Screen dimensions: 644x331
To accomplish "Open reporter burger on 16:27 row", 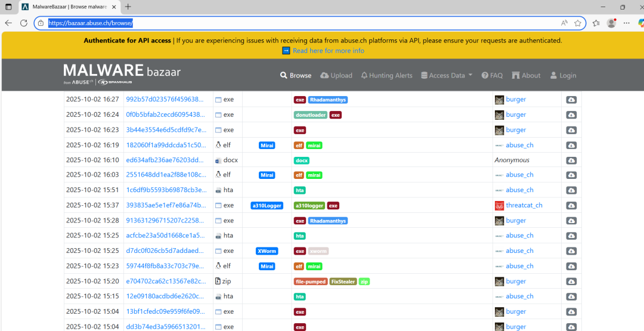I will [x=516, y=100].
